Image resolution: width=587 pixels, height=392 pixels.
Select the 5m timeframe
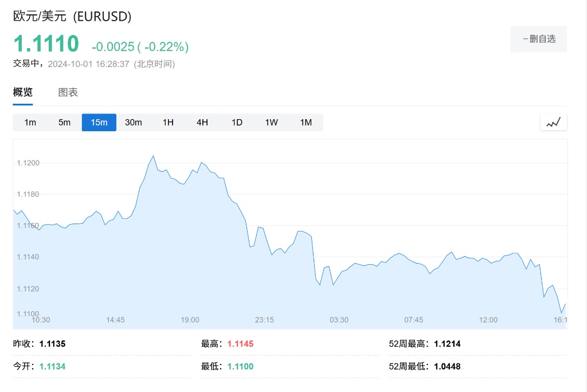[64, 123]
